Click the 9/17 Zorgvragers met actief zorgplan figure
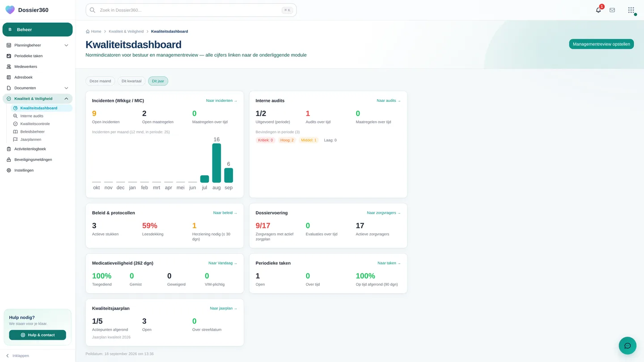Image resolution: width=644 pixels, height=362 pixels. click(263, 226)
